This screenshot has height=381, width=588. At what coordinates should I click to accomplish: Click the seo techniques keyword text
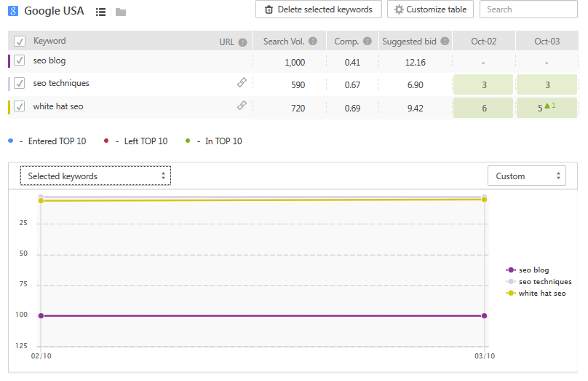click(x=61, y=83)
